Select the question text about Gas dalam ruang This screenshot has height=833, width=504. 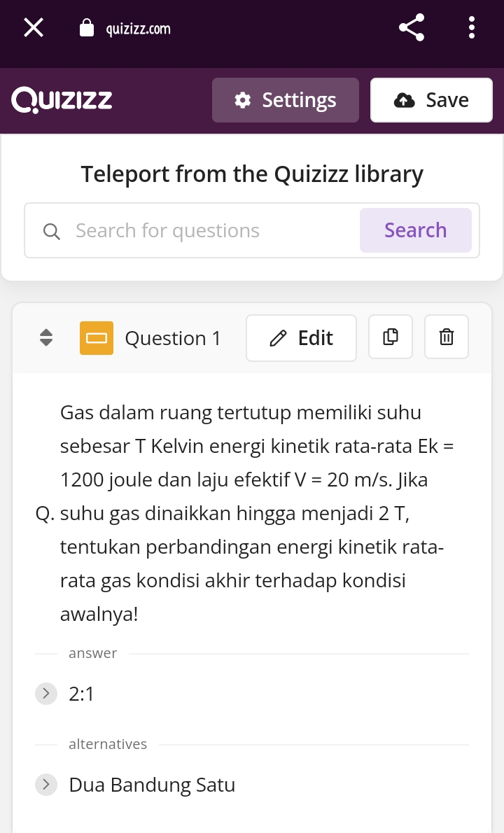pos(252,514)
